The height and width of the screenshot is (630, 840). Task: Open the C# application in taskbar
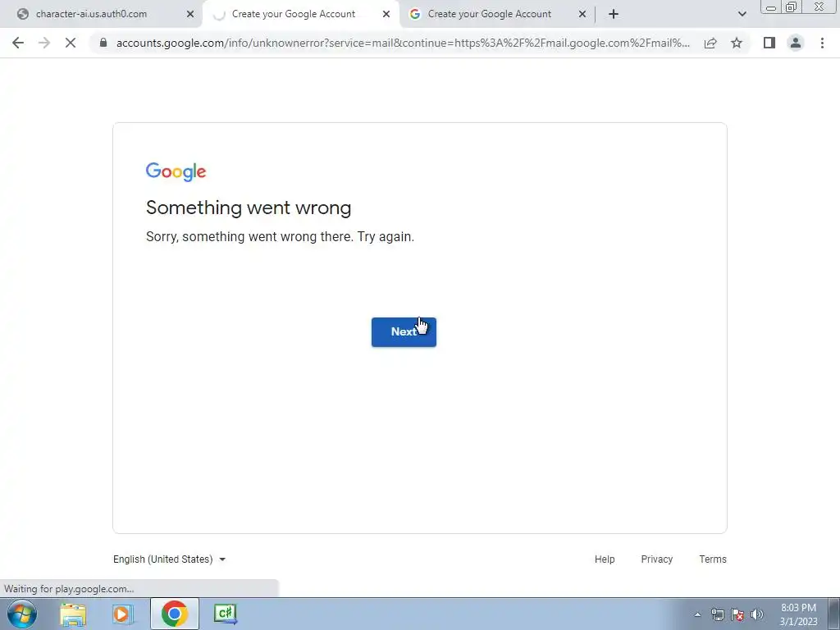click(226, 614)
